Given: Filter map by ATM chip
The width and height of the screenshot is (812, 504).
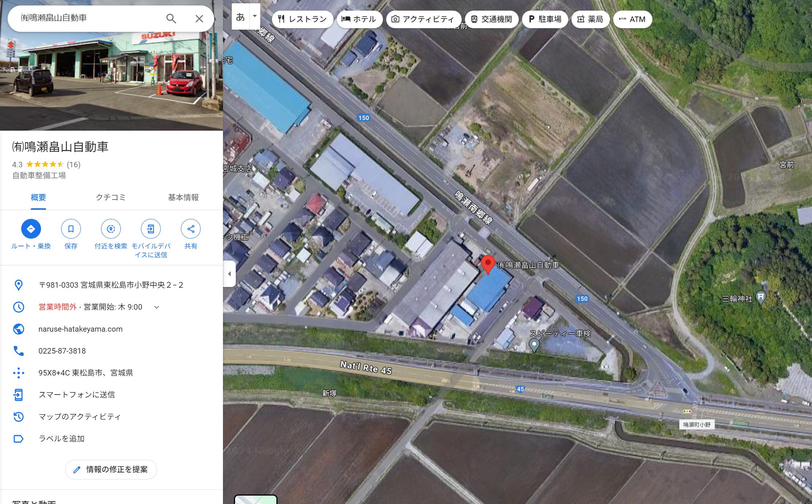Looking at the screenshot, I should pyautogui.click(x=632, y=19).
